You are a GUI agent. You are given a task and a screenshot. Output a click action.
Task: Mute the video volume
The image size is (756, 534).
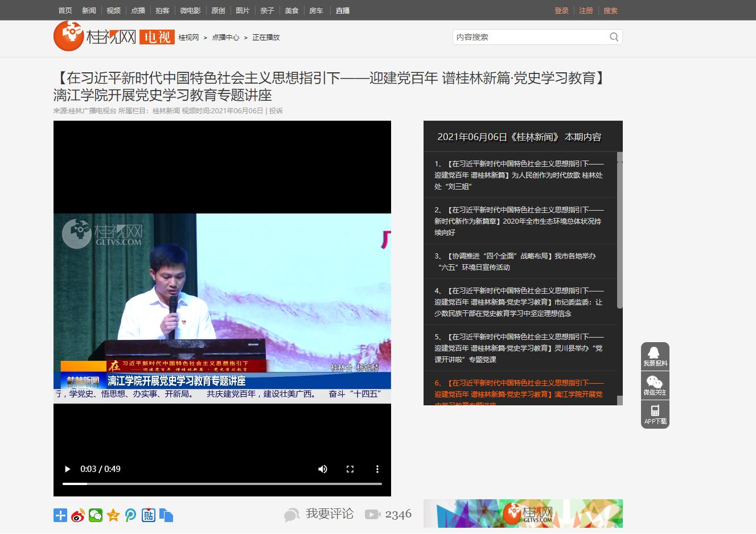point(323,469)
